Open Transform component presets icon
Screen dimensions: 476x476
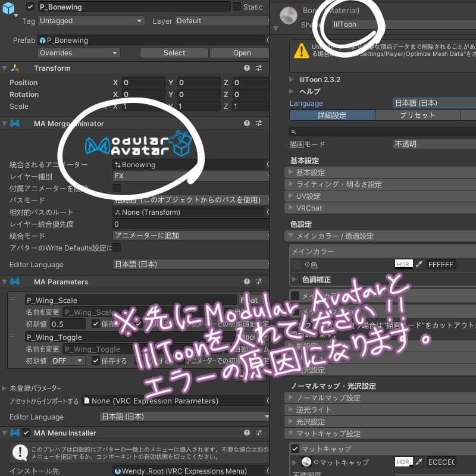259,68
